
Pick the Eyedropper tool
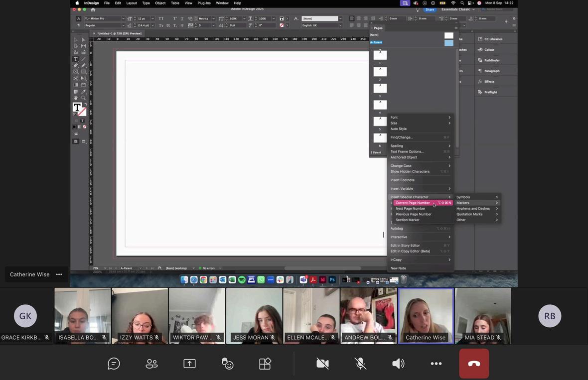coord(83,92)
